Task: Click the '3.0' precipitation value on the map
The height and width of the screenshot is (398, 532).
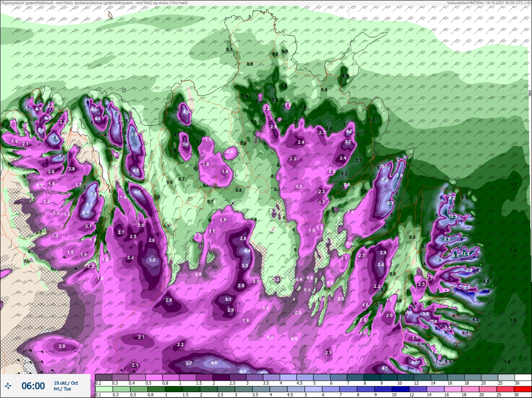Action: click(141, 225)
